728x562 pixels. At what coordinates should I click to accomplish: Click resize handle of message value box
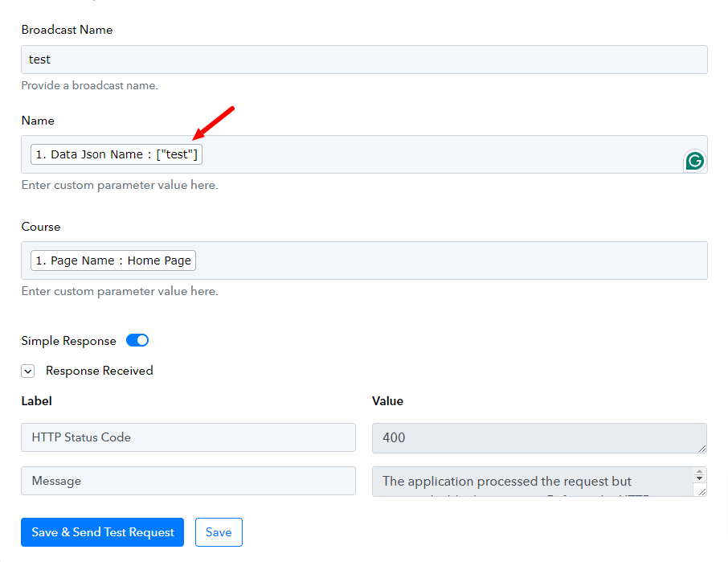click(x=702, y=491)
